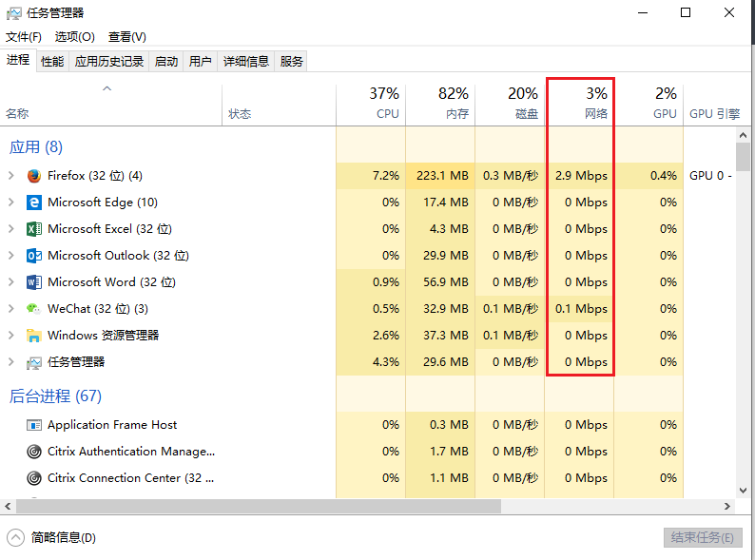Expand the Microsoft Outlook process group
The image size is (755, 560).
11,255
